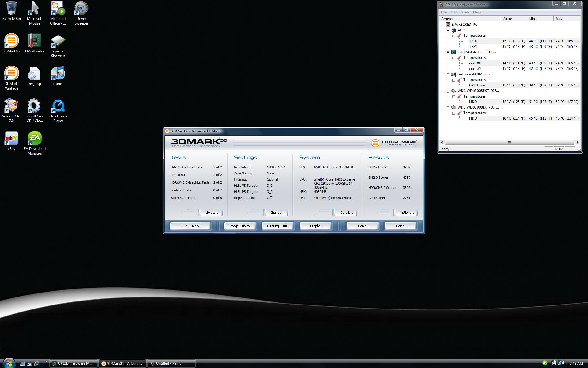Open Filtering & AA... settings
This screenshot has height=368, width=588.
[x=278, y=226]
